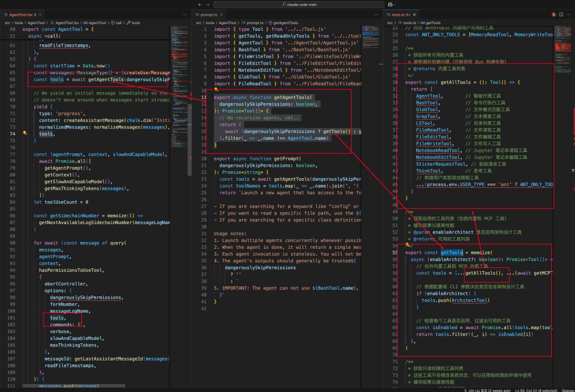Switch to the AgentTool.tsx tab
The image size is (575, 392).
pyautogui.click(x=22, y=14)
